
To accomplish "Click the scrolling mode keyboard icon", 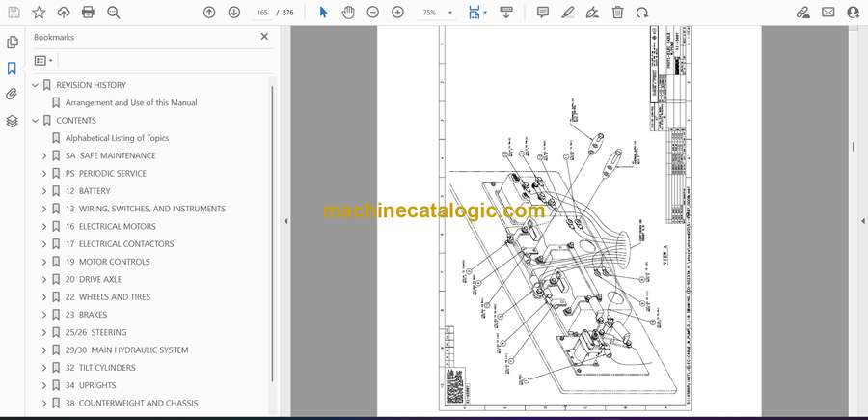I will coord(506,13).
